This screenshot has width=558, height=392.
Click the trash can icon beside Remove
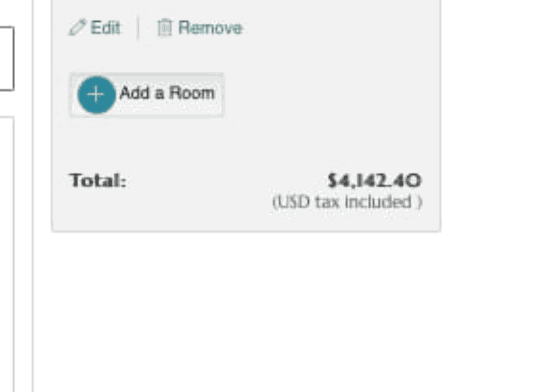(164, 28)
